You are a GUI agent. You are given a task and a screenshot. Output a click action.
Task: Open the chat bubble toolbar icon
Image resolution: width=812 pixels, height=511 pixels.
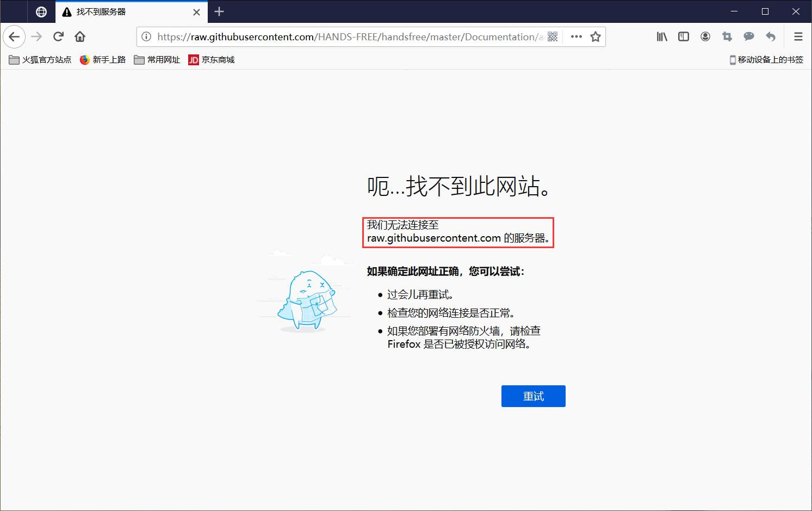click(749, 37)
